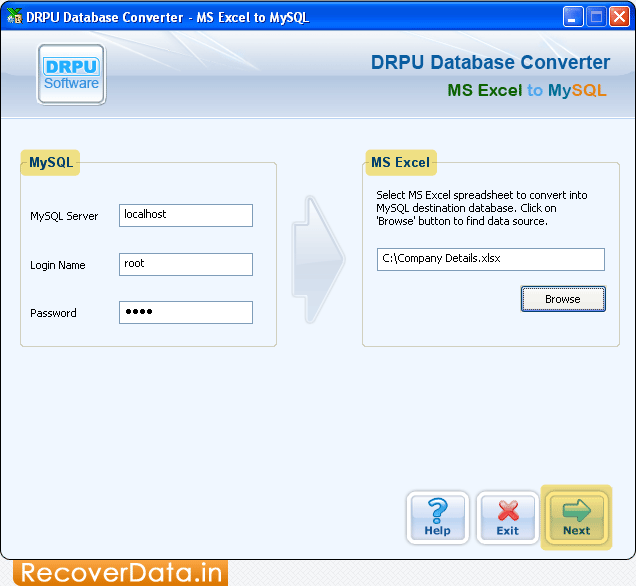636x586 pixels.
Task: Minimize the Database Converter window
Action: 573,17
